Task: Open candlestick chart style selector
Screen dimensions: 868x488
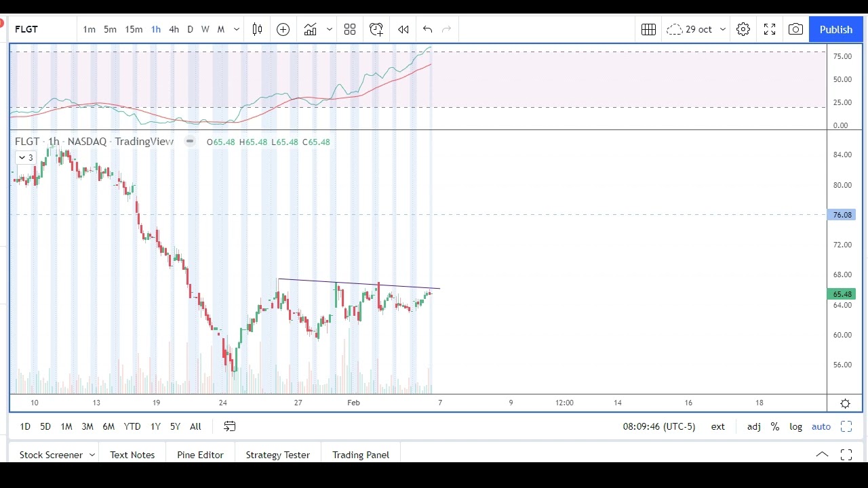Action: pos(257,29)
